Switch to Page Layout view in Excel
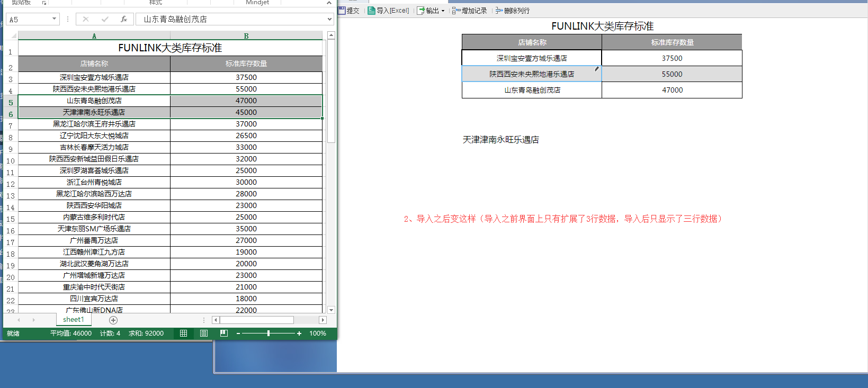This screenshot has width=868, height=388. (x=204, y=333)
